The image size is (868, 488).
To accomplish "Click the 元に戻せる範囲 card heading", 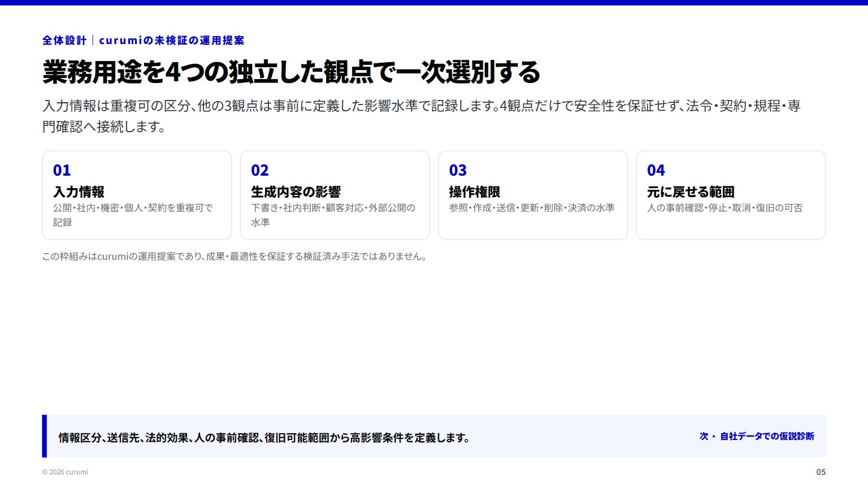I will click(691, 192).
